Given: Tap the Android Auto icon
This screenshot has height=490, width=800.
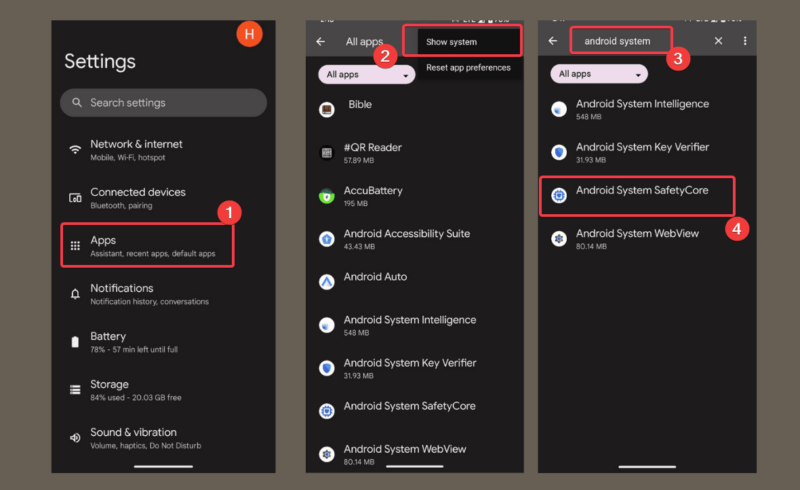Looking at the screenshot, I should (x=327, y=282).
